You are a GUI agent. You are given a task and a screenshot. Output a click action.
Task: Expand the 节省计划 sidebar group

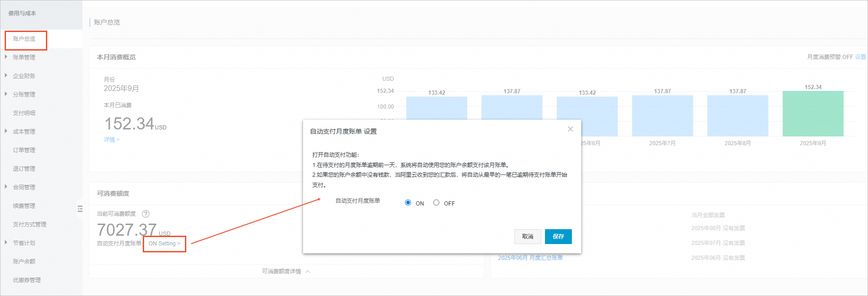tap(6, 243)
